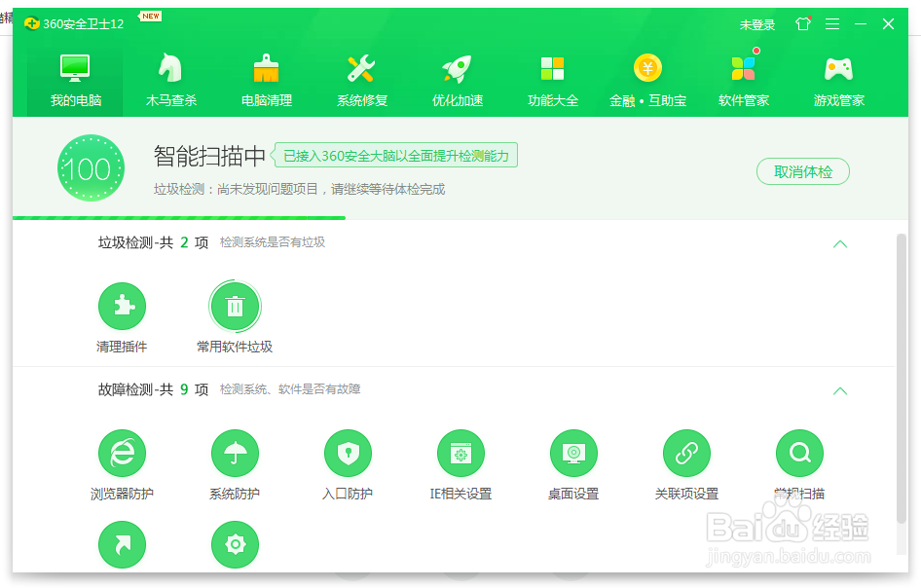Click 未登录 to sign in
The height and width of the screenshot is (588, 921).
pos(757,24)
